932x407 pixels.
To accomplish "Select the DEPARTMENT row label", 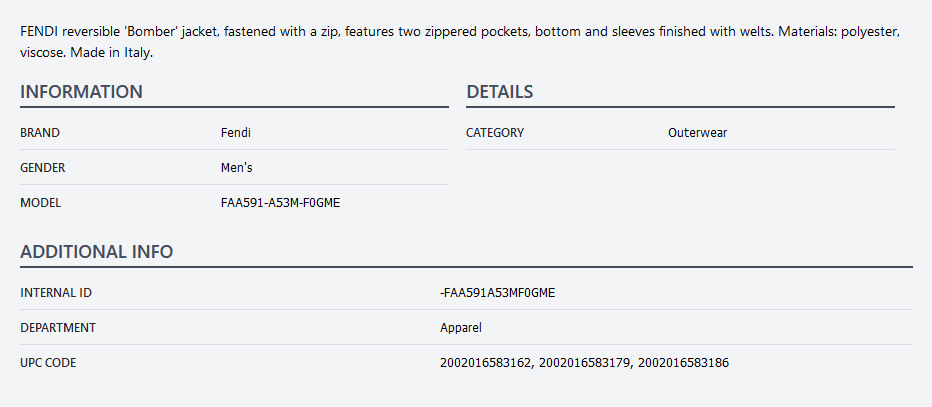I will click(58, 327).
